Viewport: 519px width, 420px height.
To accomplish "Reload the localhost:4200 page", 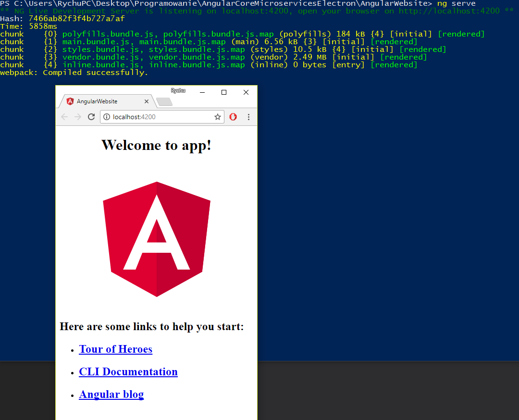I will click(x=91, y=117).
